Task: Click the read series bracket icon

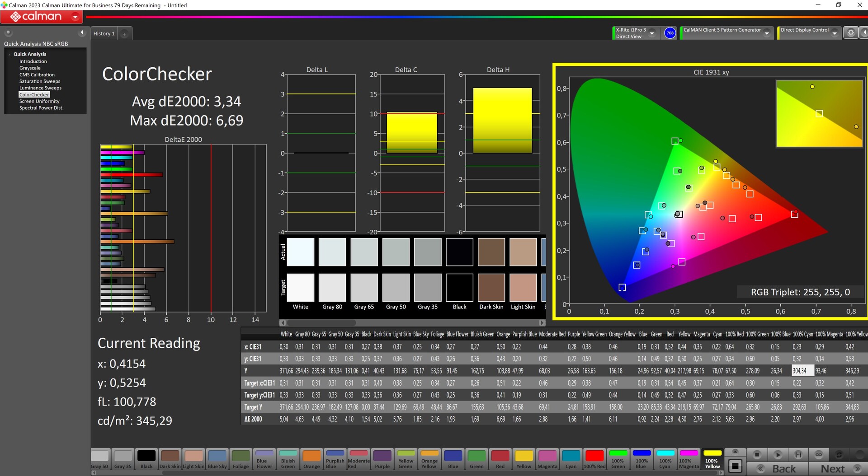Action: (x=798, y=455)
